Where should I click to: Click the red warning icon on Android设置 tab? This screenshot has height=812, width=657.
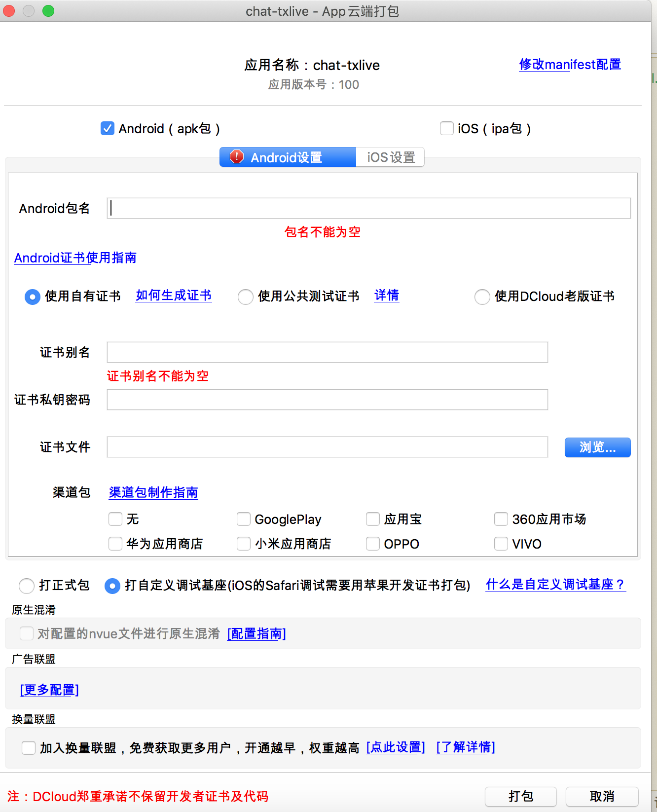click(x=237, y=157)
